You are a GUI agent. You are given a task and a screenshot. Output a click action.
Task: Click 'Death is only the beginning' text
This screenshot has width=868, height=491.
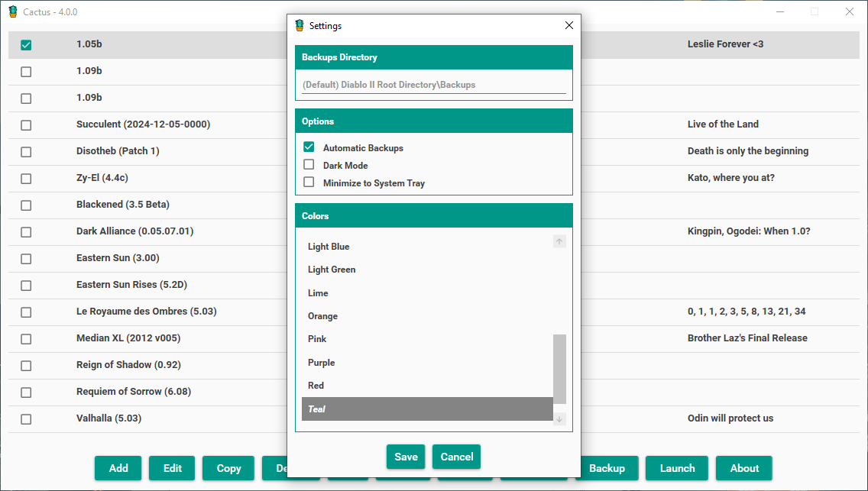pos(748,151)
